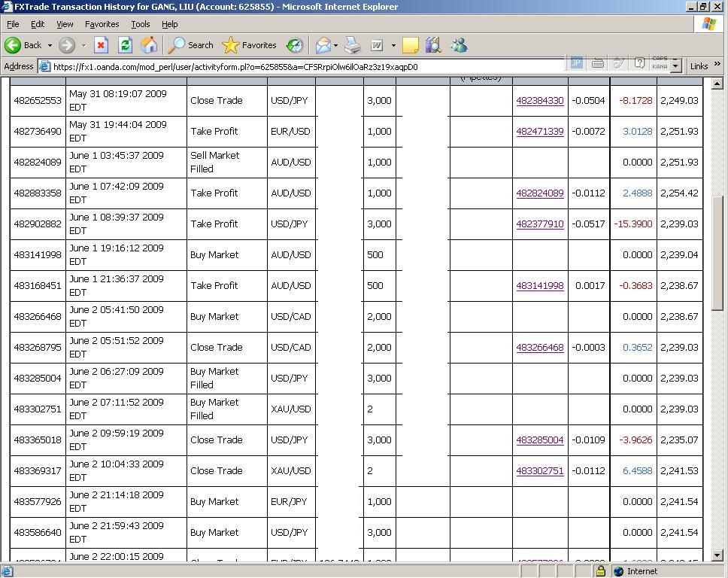The height and width of the screenshot is (578, 728).
Task: Select ticket number 482652553
Action: click(38, 100)
